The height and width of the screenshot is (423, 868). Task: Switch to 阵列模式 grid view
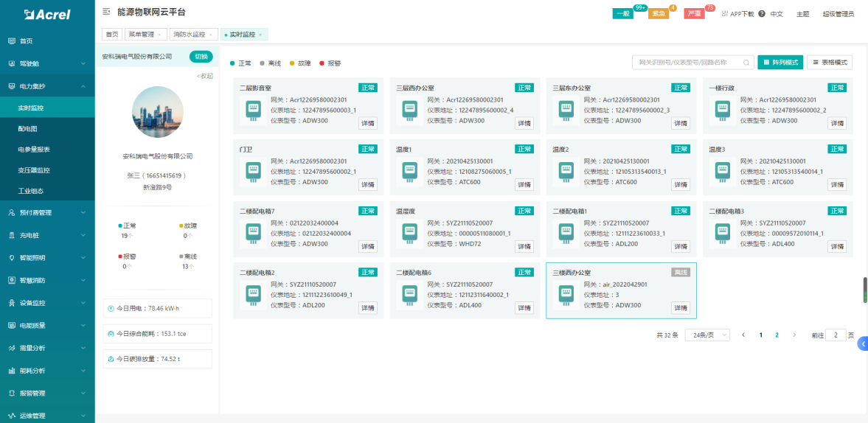pos(780,63)
